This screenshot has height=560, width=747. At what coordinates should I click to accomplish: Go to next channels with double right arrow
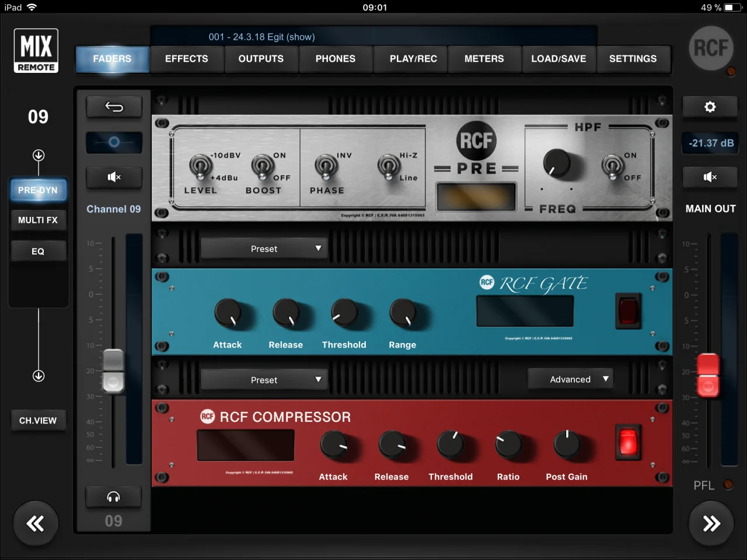click(x=711, y=523)
